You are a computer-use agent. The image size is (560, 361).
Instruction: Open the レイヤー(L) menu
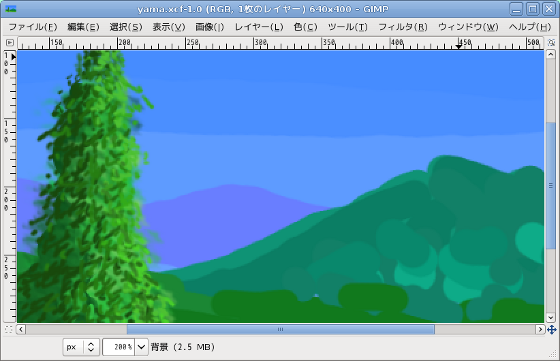pyautogui.click(x=259, y=27)
